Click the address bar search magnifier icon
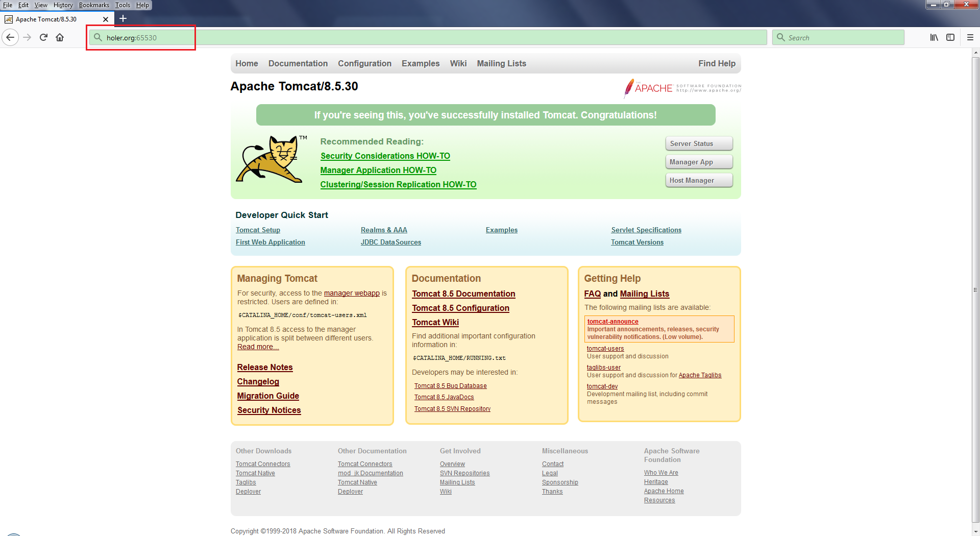980x536 pixels. (98, 37)
